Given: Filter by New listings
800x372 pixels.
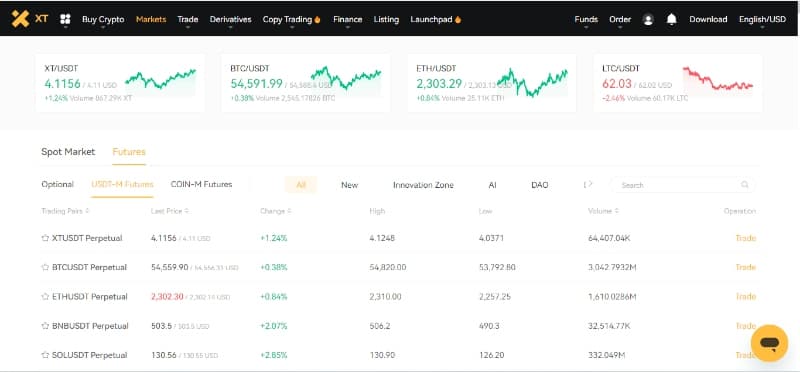Looking at the screenshot, I should [349, 185].
